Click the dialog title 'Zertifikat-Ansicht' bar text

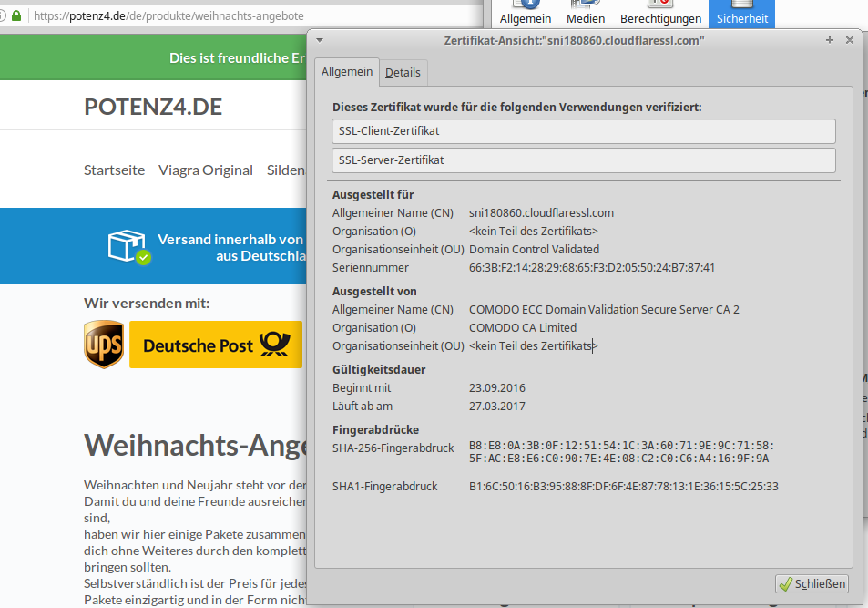tap(574, 40)
